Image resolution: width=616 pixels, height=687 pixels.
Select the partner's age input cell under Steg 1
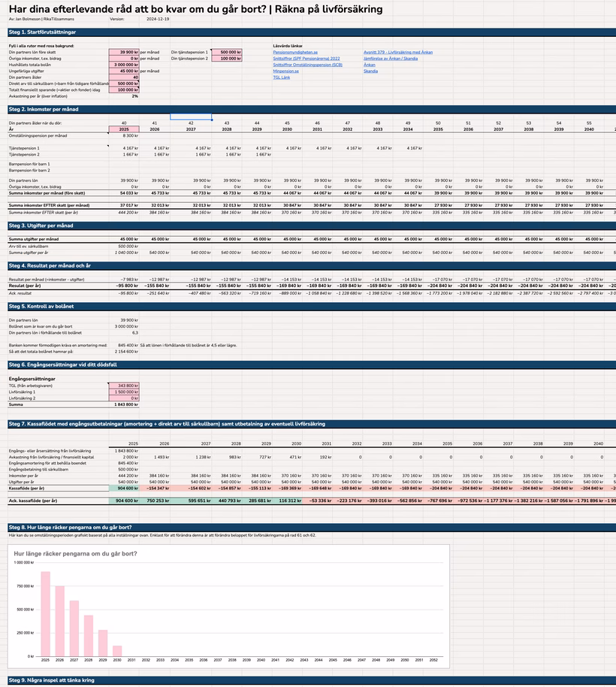click(125, 77)
